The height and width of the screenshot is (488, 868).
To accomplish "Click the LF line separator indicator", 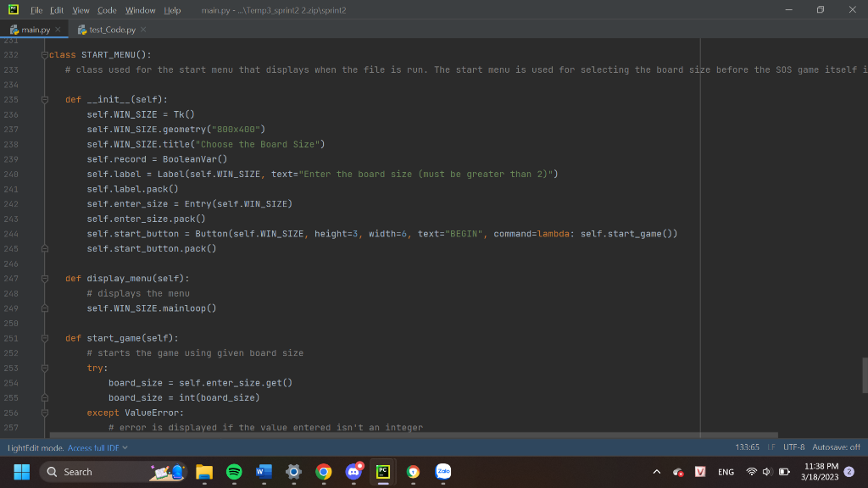I will 771,447.
